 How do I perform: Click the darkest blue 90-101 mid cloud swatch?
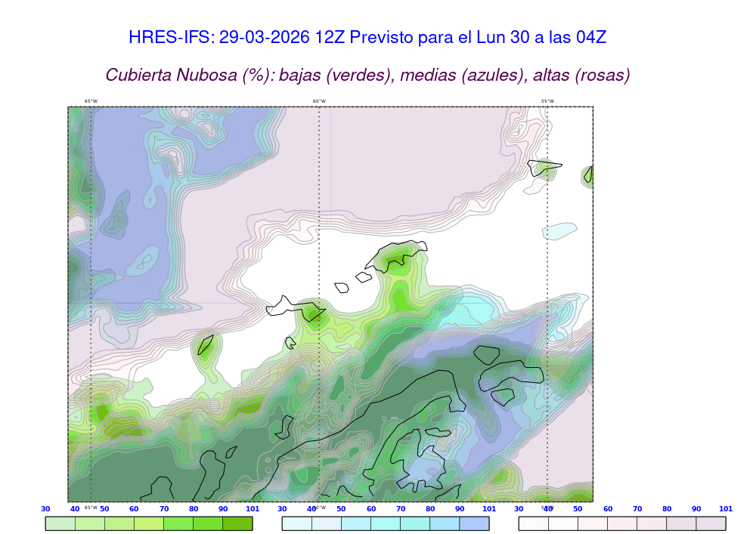[474, 523]
